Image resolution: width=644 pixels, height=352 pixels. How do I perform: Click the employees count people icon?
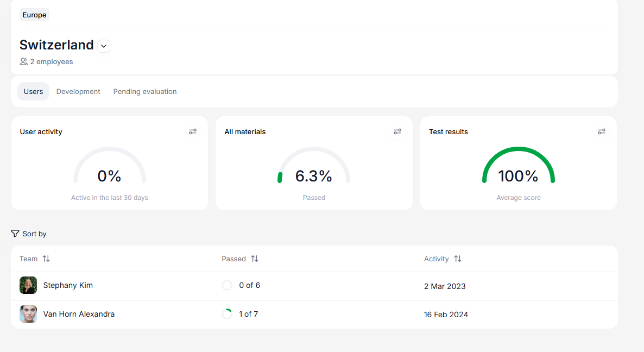(23, 62)
